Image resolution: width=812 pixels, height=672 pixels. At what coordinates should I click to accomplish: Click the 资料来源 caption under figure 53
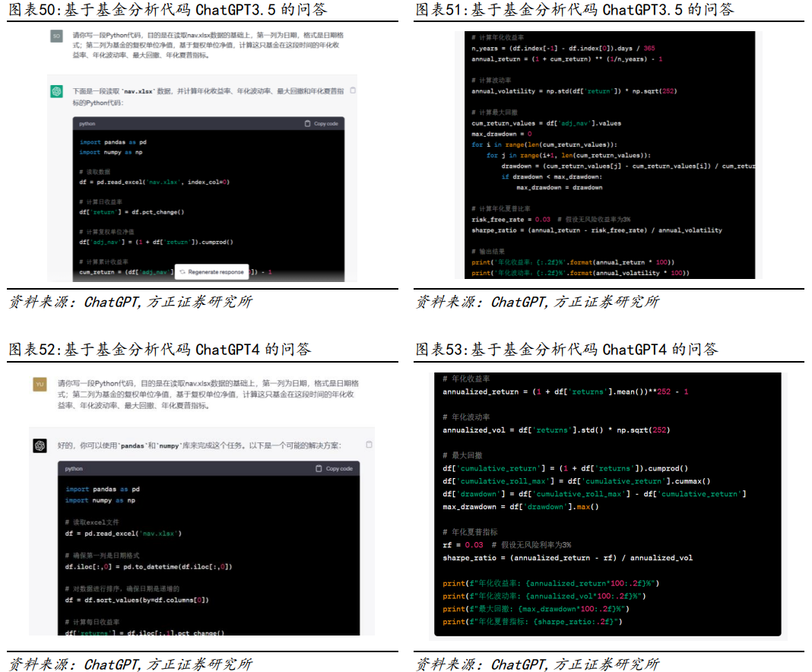point(538,664)
